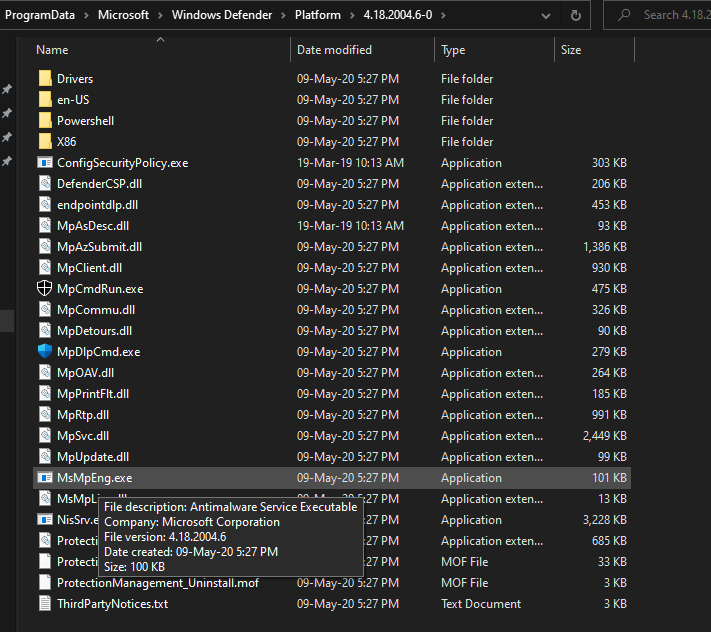
Task: Click the MpDlpCmd.exe file name
Action: tap(98, 352)
